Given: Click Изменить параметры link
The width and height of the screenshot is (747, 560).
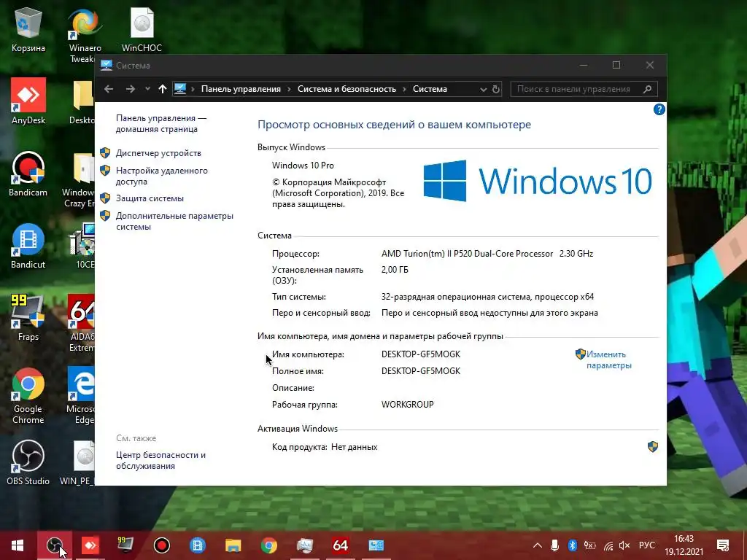Looking at the screenshot, I should (608, 359).
